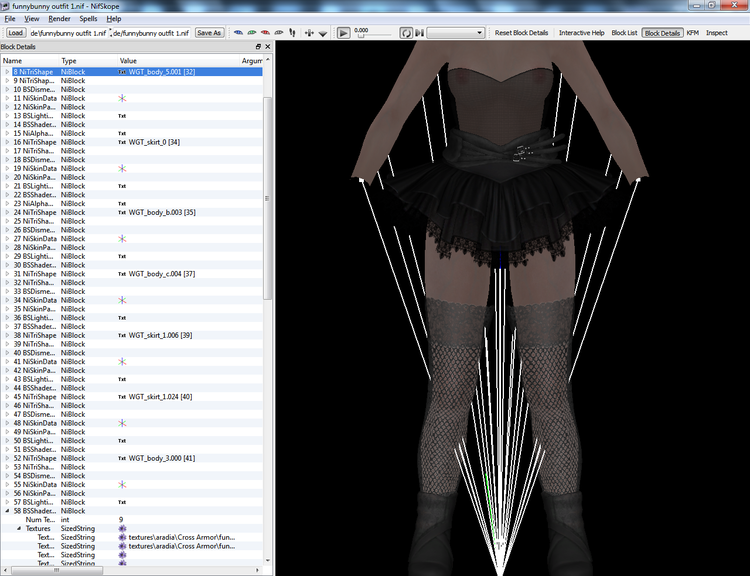Viewport: 750px width, 576px height.
Task: Select the walk mode footprints icon
Action: pyautogui.click(x=292, y=33)
